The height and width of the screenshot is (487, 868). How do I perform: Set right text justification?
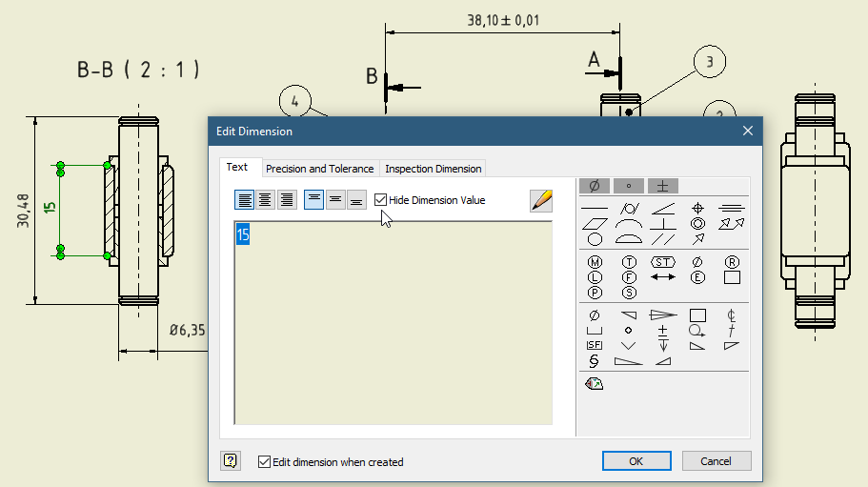286,200
